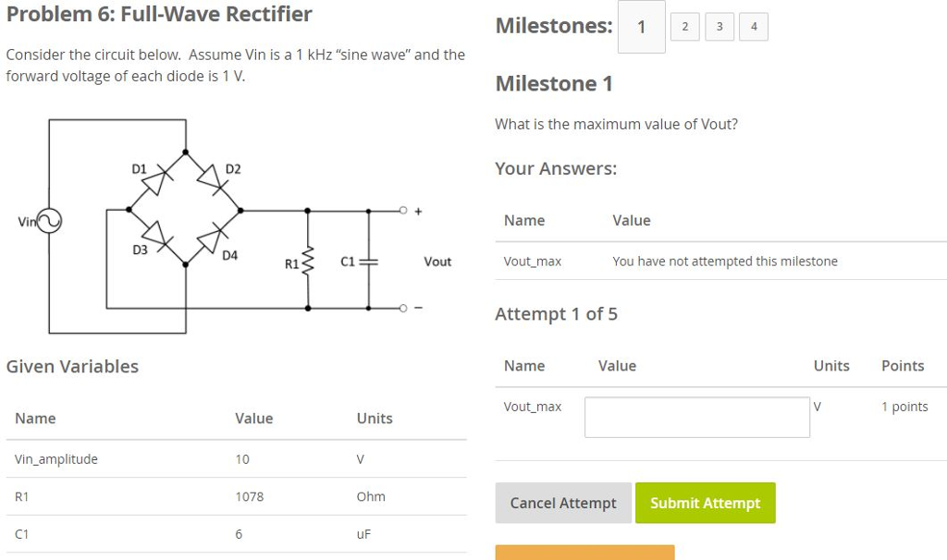Switch to Milestone 2
This screenshot has height=560, width=947.
click(684, 26)
